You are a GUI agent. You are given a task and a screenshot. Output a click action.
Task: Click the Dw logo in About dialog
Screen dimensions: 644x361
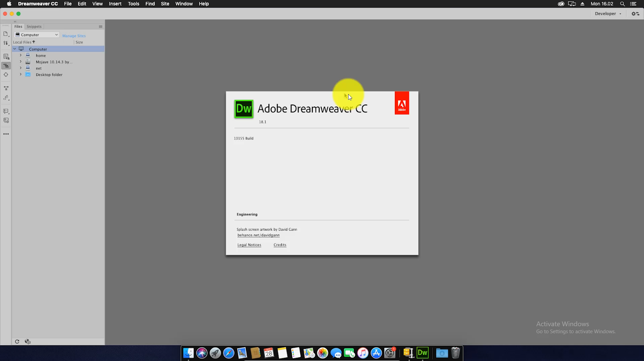[x=244, y=109]
